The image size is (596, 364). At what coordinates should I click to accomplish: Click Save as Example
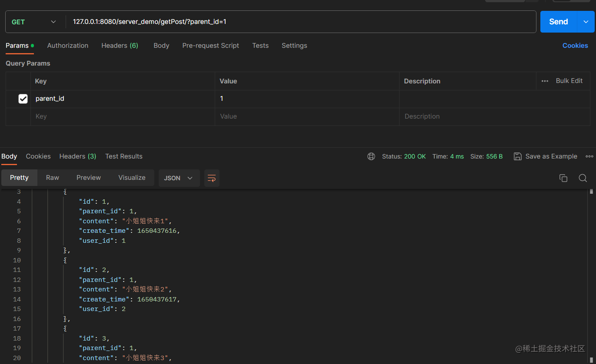click(x=551, y=156)
